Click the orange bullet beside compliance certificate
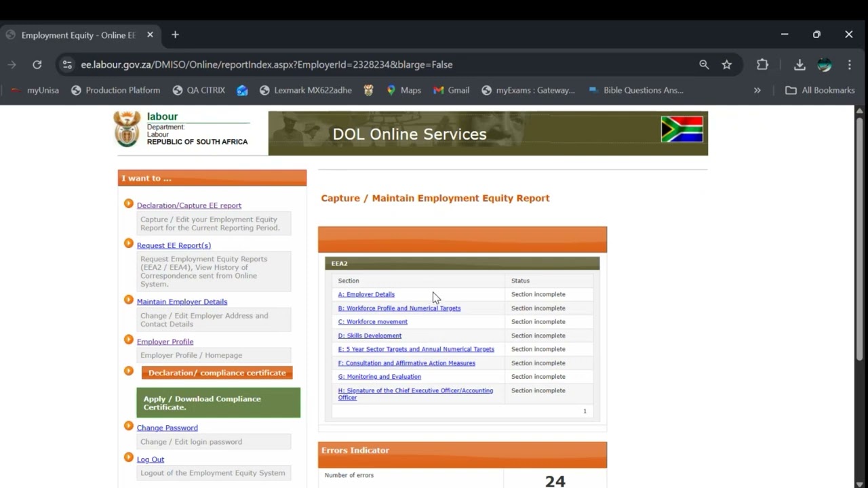Viewport: 868px width, 488px height. click(129, 371)
